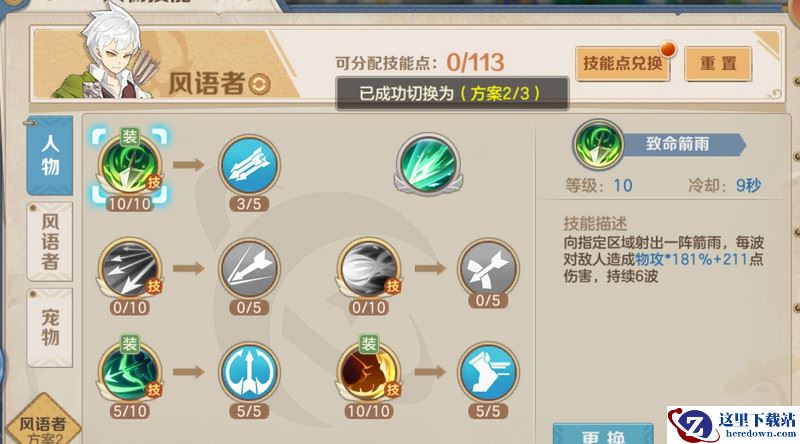Select the grey single-arrow passive skill 0/5
Image resolution: width=800 pixels, height=444 pixels.
point(249,269)
